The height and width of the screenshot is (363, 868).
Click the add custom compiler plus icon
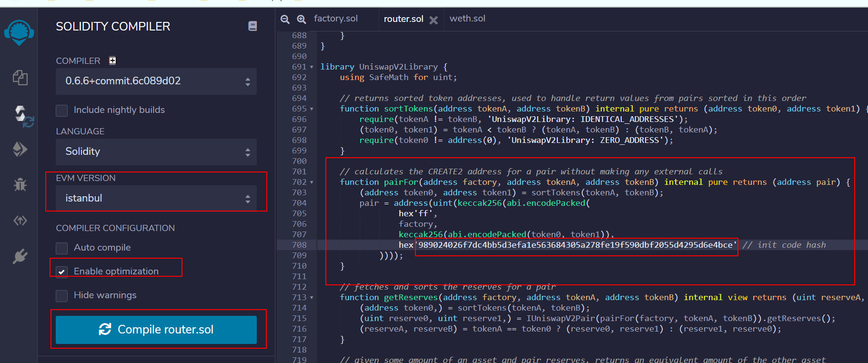tap(112, 60)
